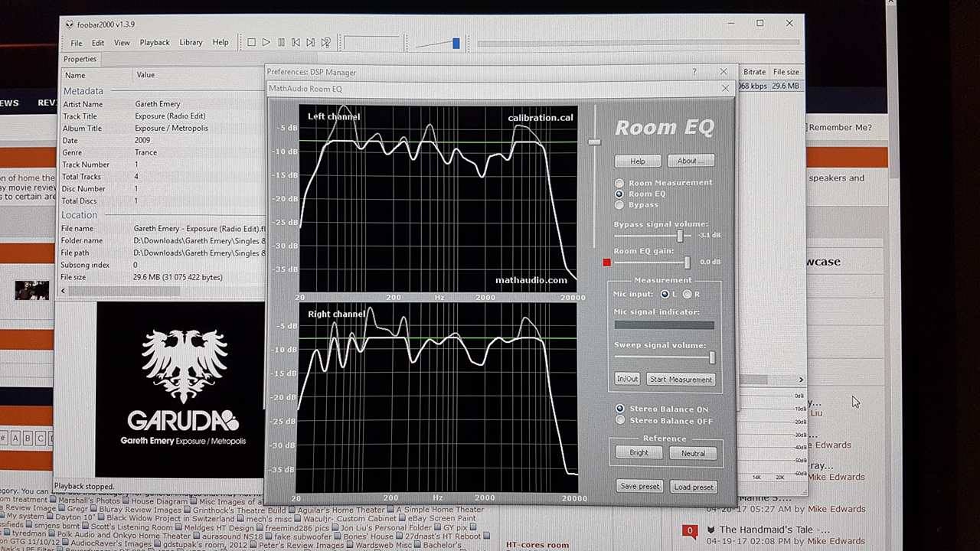Select Room EQ mode radio button

click(619, 194)
